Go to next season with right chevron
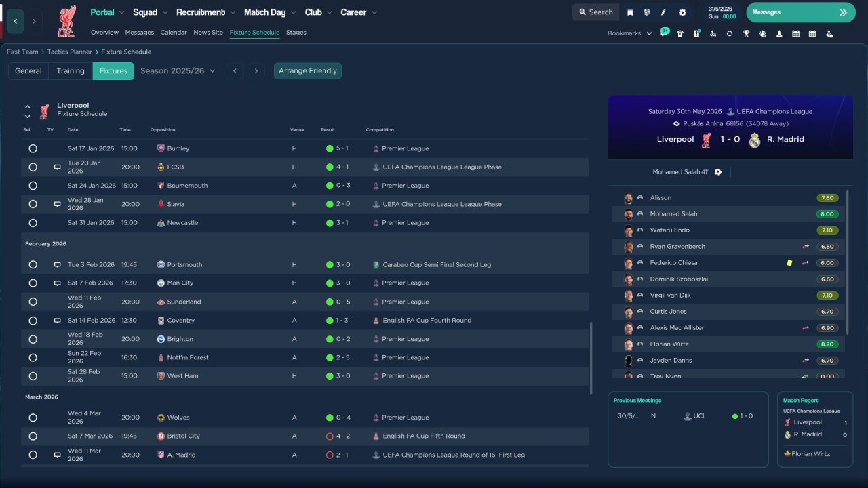 pyautogui.click(x=256, y=71)
